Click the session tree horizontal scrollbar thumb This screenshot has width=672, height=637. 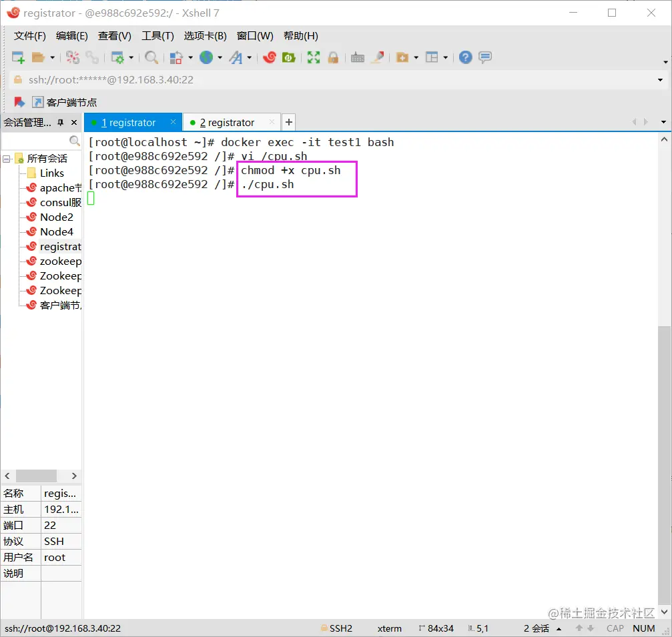pos(37,476)
